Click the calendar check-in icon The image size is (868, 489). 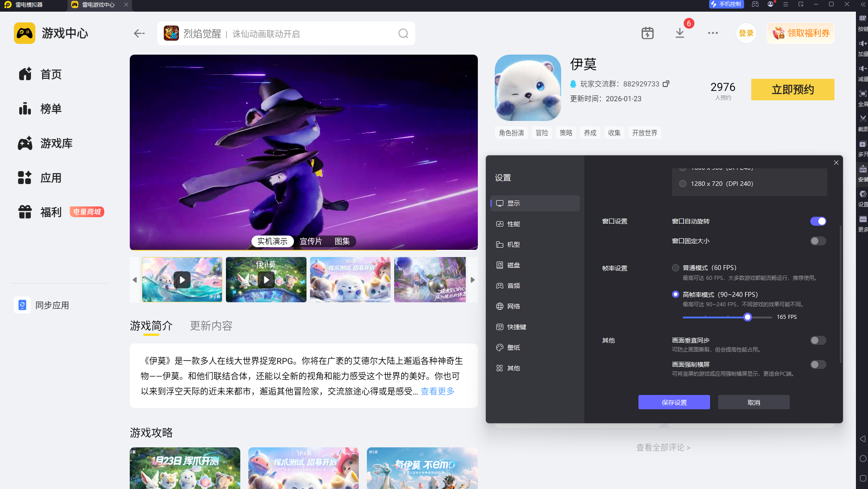[647, 33]
